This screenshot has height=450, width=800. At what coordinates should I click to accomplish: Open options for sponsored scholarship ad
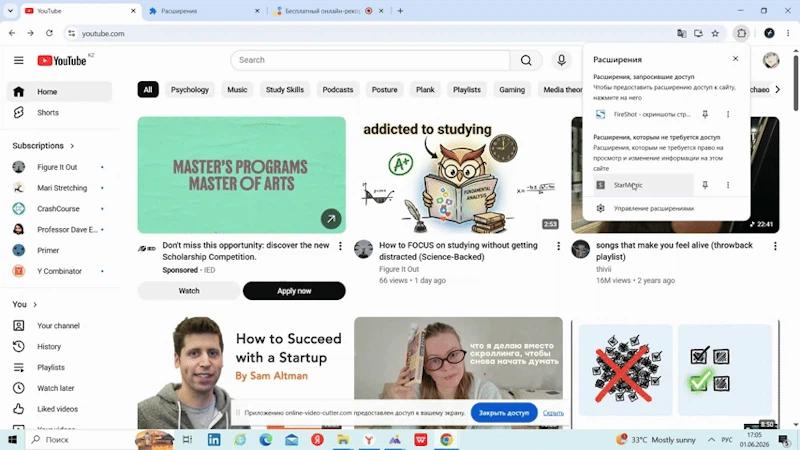coord(340,246)
